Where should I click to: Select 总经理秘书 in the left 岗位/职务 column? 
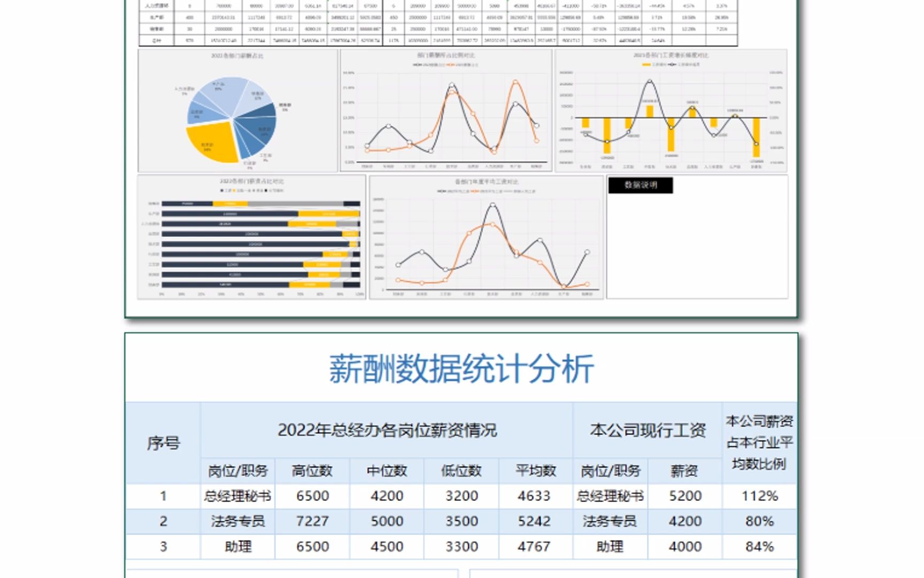[x=238, y=496]
